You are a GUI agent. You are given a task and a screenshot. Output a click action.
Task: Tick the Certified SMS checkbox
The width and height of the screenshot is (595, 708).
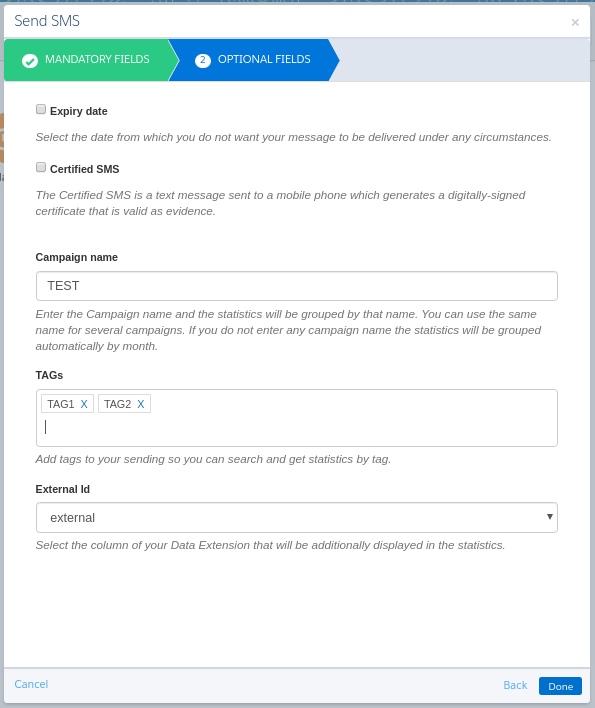(x=41, y=168)
